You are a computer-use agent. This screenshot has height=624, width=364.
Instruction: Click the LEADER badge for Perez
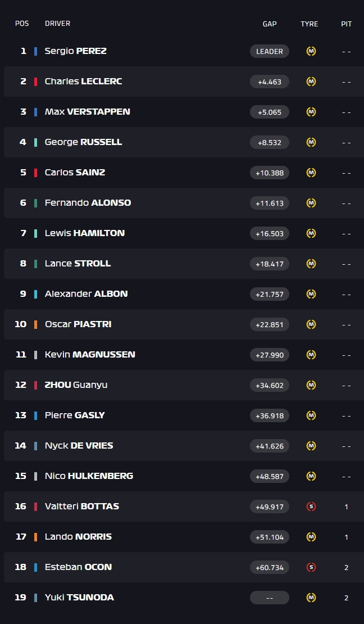269,51
